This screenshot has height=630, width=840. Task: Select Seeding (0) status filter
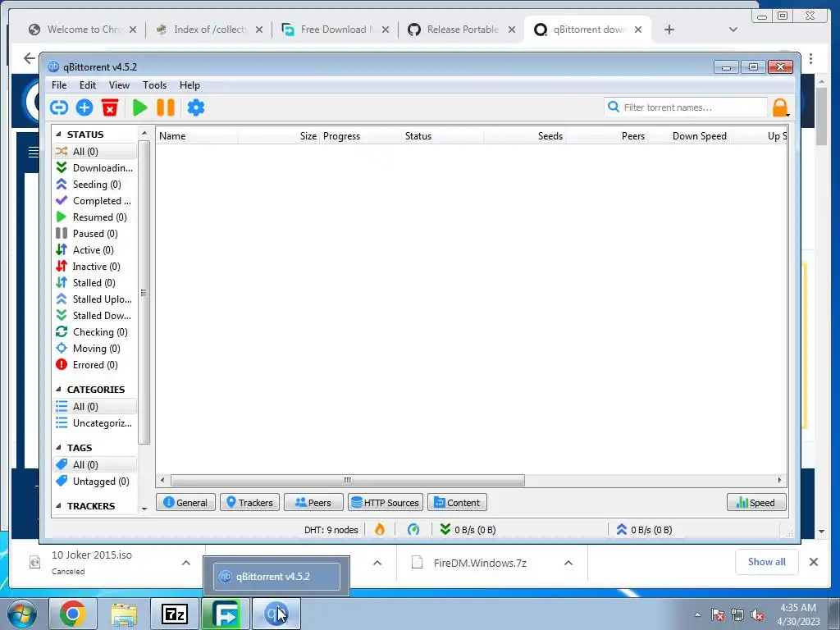pos(95,185)
